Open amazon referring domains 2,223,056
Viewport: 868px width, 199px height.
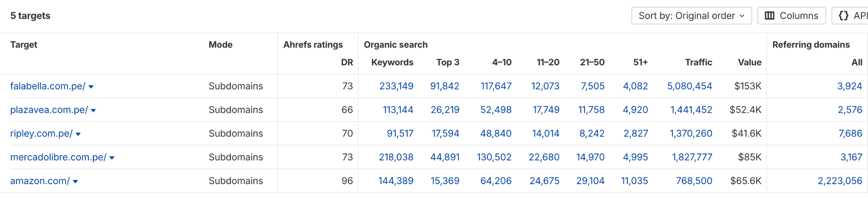pyautogui.click(x=840, y=181)
